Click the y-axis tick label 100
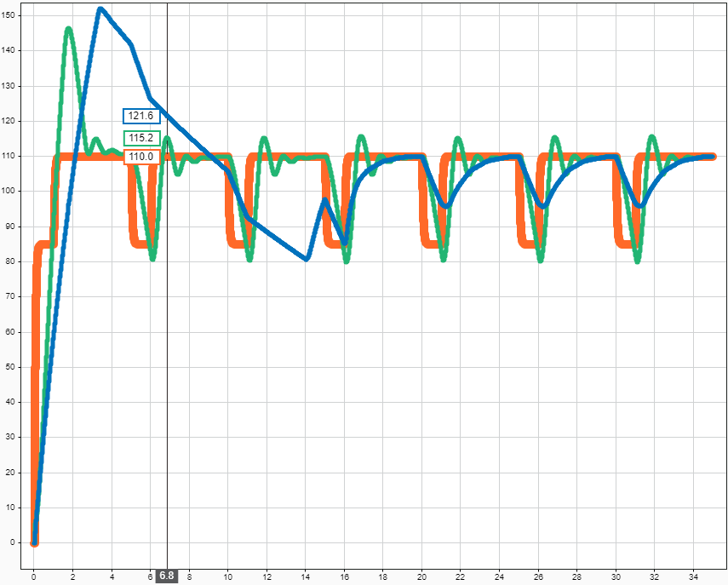The image size is (728, 585). click(x=9, y=191)
